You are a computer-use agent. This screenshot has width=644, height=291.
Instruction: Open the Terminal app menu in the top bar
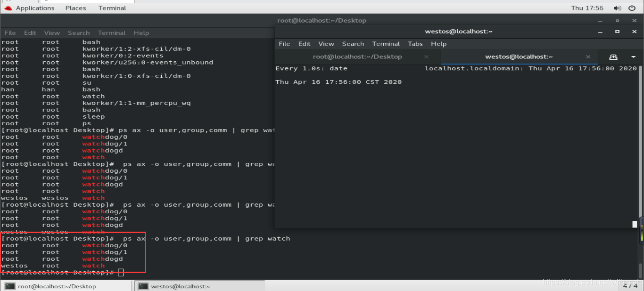112,8
